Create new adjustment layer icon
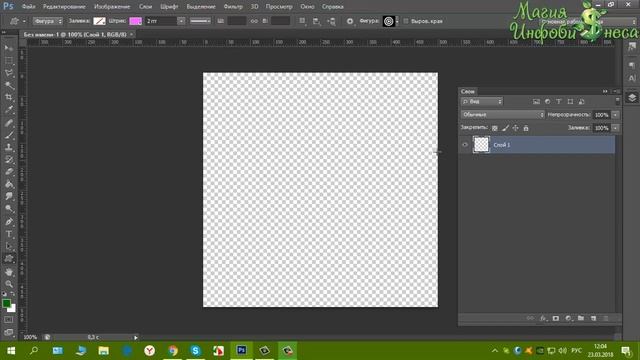This screenshot has width=640, height=360. pyautogui.click(x=568, y=318)
